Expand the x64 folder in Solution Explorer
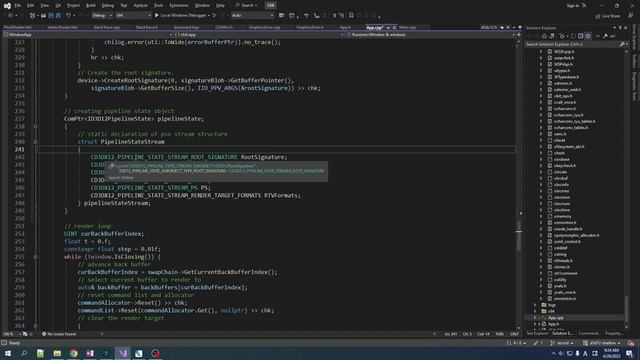The width and height of the screenshot is (640, 360). click(x=536, y=311)
